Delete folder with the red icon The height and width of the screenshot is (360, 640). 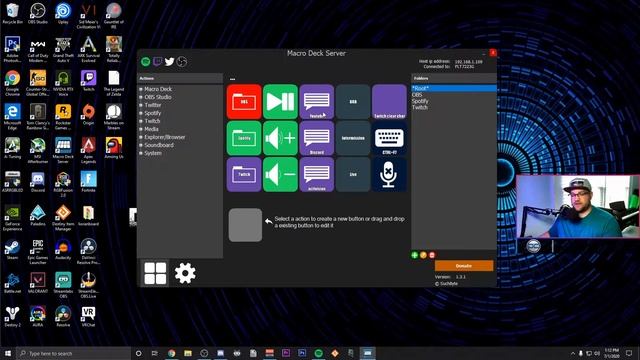[432, 255]
